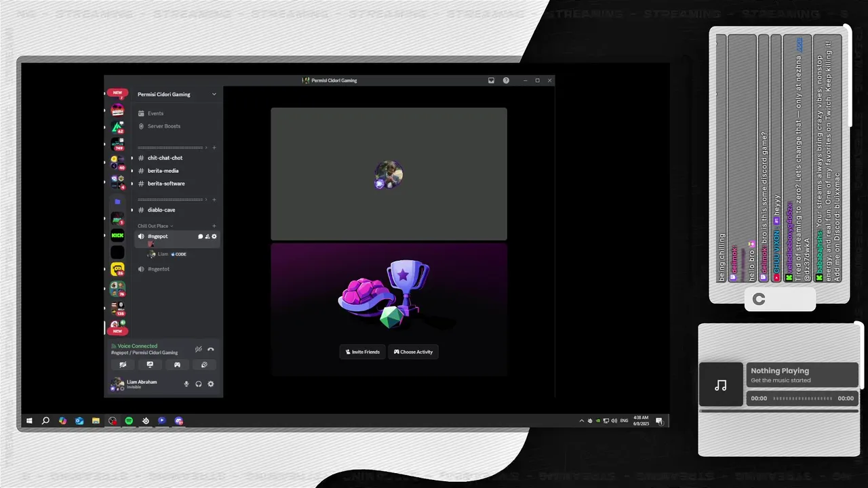868x488 pixels.
Task: Mute the microphone
Action: [186, 384]
